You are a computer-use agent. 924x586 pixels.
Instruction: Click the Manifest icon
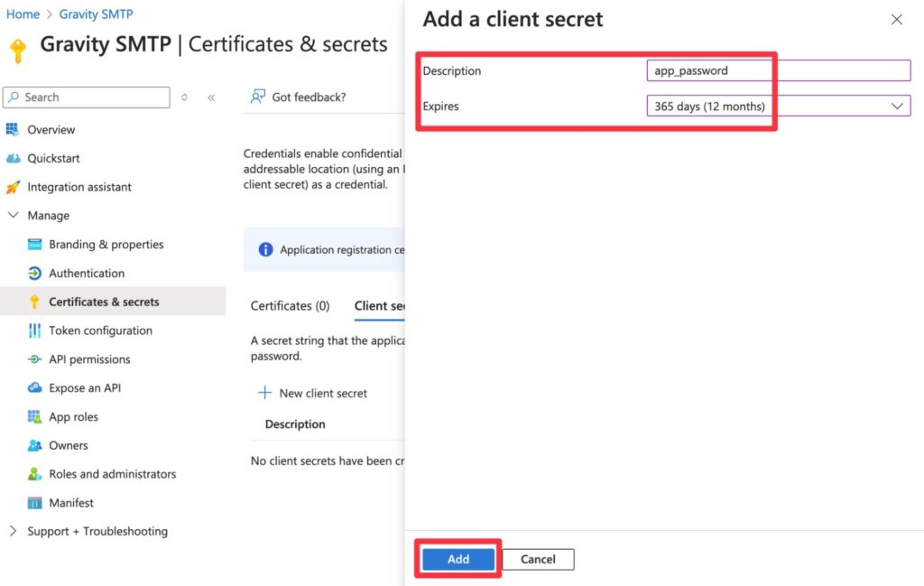click(x=35, y=503)
